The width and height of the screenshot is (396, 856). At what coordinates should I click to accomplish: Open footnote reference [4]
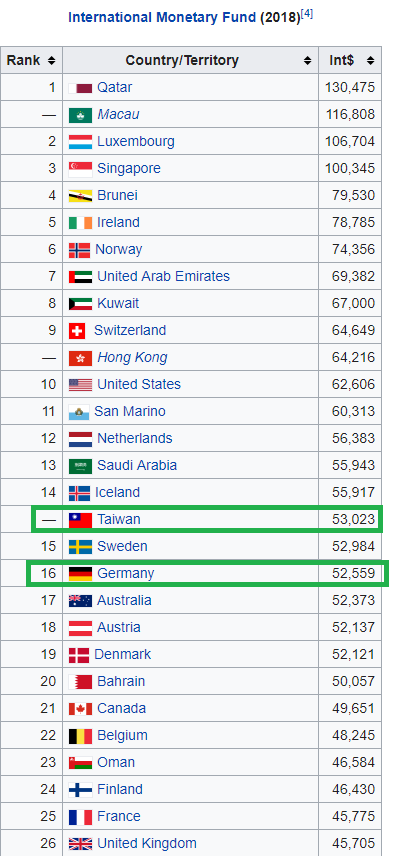point(307,14)
